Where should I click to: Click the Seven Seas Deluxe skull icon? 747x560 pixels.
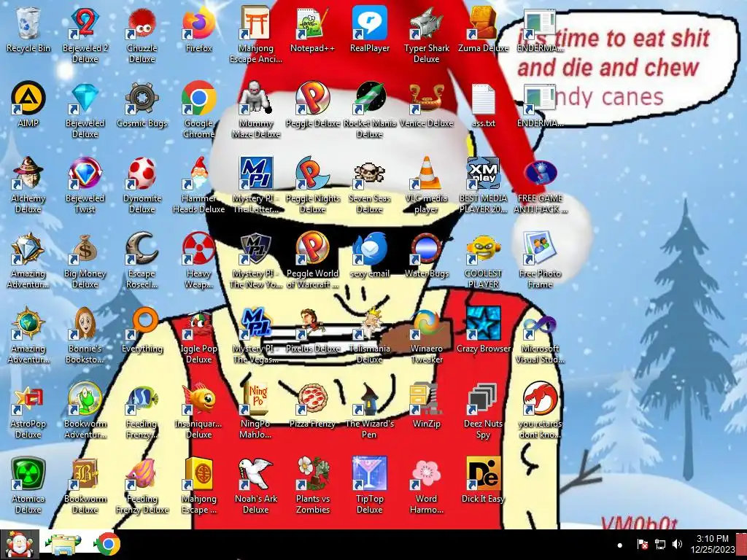coord(370,173)
